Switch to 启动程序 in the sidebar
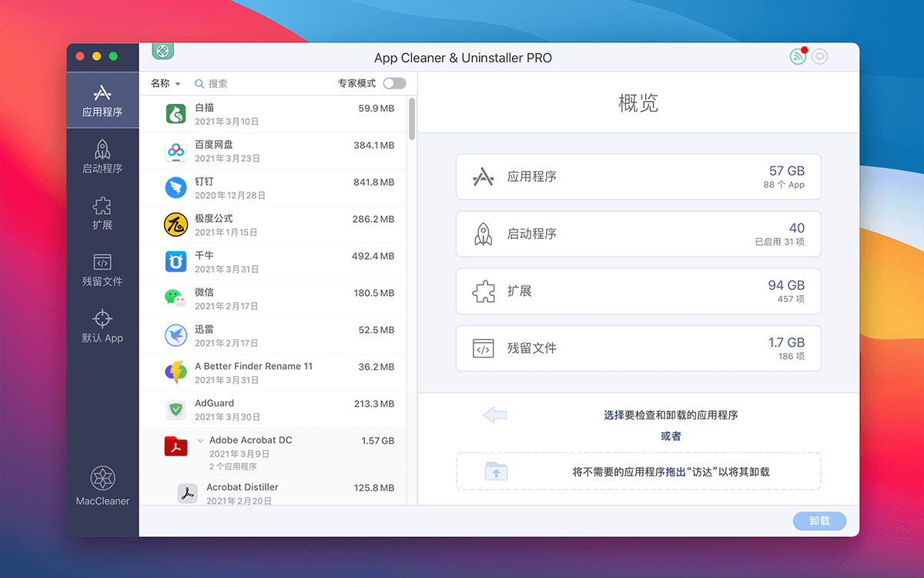Image resolution: width=924 pixels, height=578 pixels. click(102, 156)
